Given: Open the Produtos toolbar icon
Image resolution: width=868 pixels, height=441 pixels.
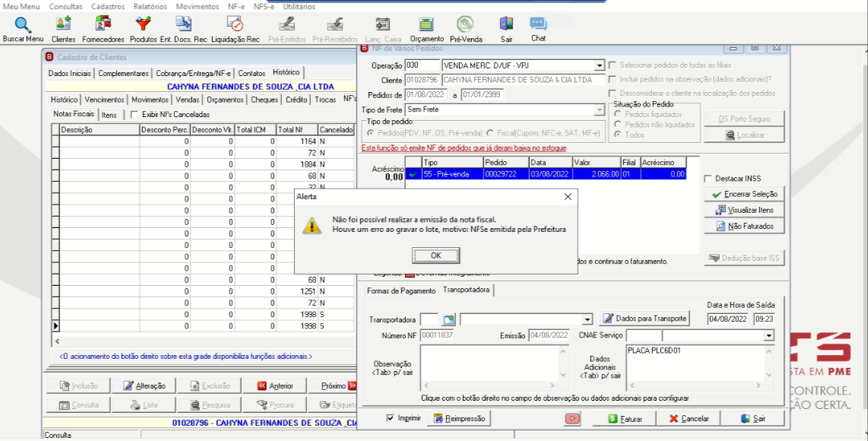Looking at the screenshot, I should click(x=144, y=24).
